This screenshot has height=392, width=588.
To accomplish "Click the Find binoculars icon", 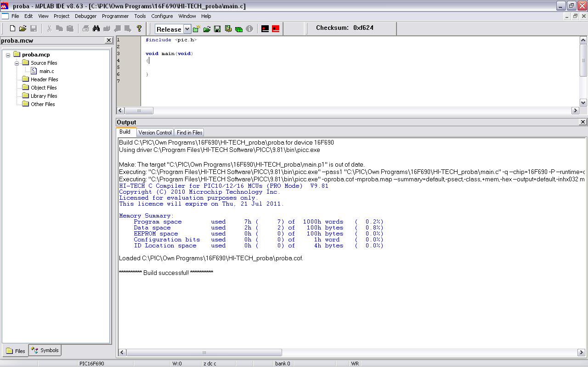I will point(96,28).
